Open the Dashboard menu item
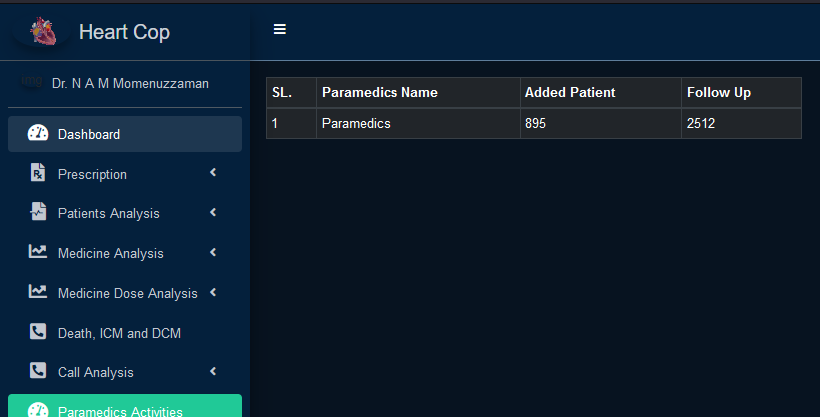This screenshot has width=820, height=417. point(89,134)
